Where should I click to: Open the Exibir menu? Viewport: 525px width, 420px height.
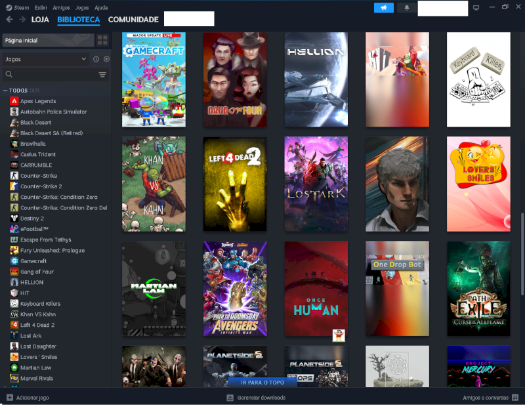[x=41, y=7]
